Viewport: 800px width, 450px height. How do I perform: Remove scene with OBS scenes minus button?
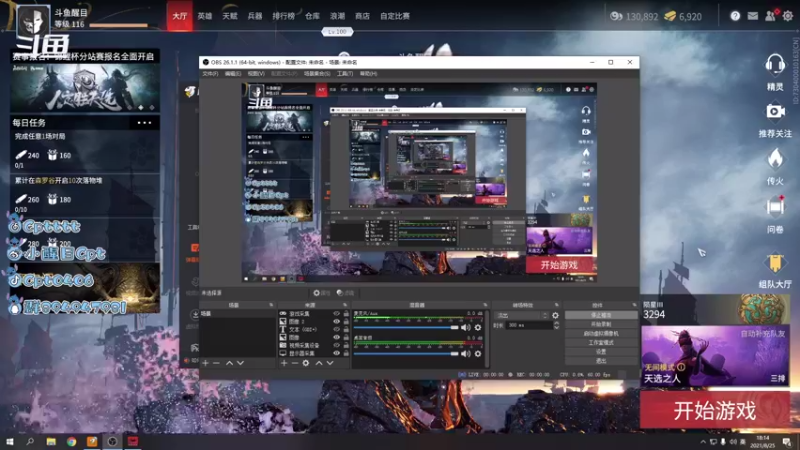pos(216,363)
